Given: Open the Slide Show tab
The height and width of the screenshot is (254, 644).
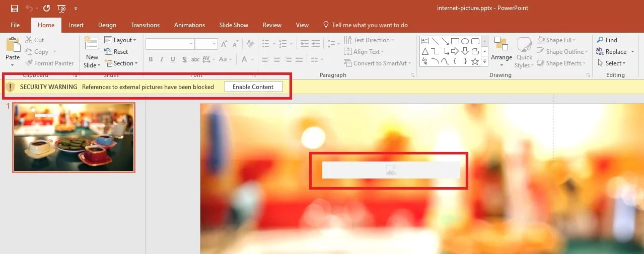Looking at the screenshot, I should coord(234,25).
